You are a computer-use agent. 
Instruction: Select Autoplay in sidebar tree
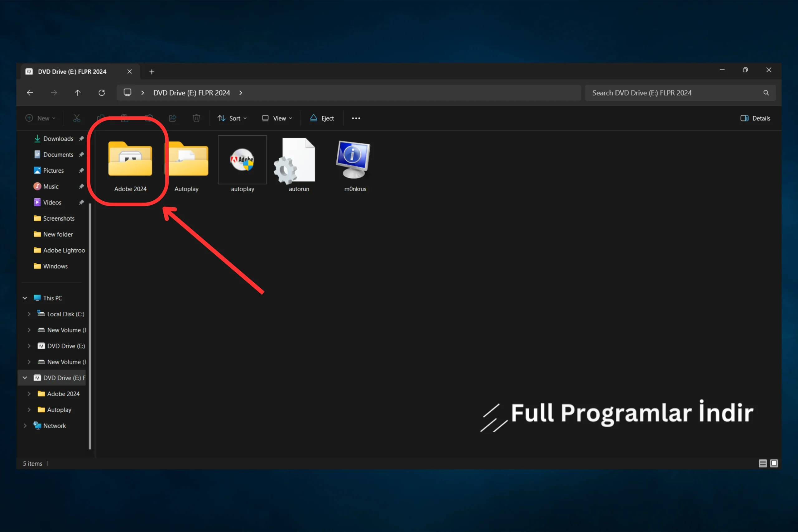click(x=54, y=410)
